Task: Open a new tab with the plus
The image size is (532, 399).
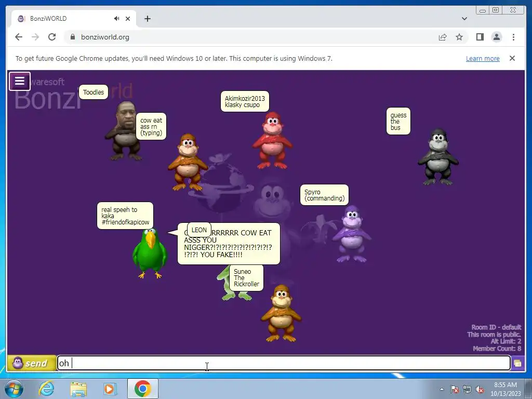Action: click(x=147, y=19)
